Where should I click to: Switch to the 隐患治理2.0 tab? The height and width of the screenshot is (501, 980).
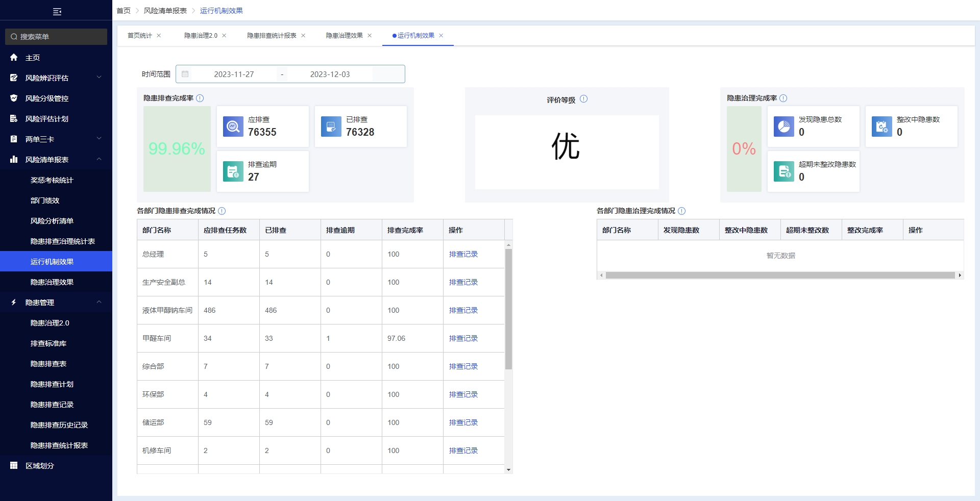[201, 36]
